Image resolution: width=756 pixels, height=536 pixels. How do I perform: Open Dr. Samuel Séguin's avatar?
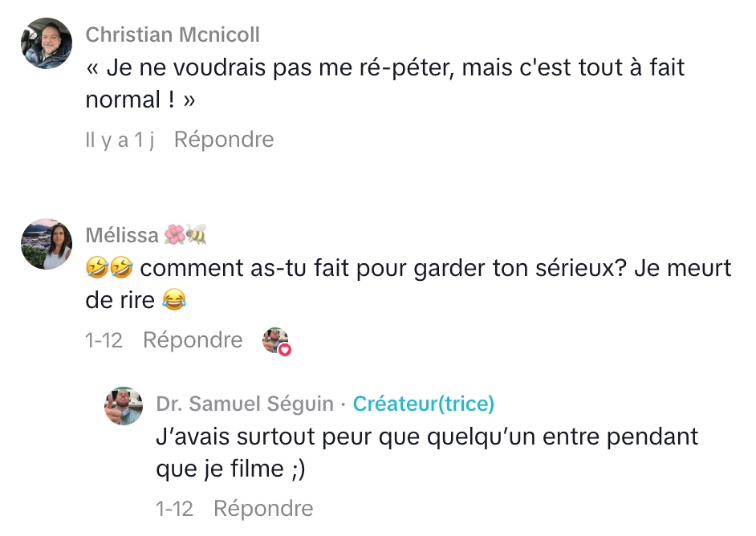point(124,406)
